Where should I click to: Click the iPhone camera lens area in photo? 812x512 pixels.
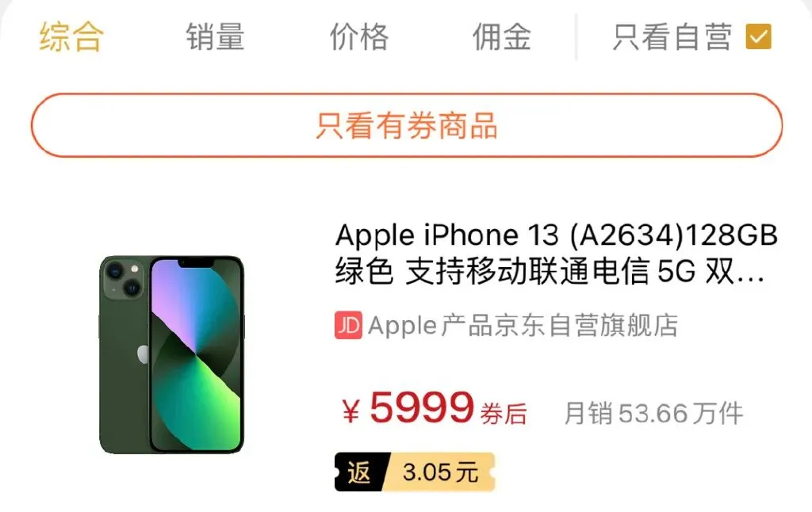point(123,277)
